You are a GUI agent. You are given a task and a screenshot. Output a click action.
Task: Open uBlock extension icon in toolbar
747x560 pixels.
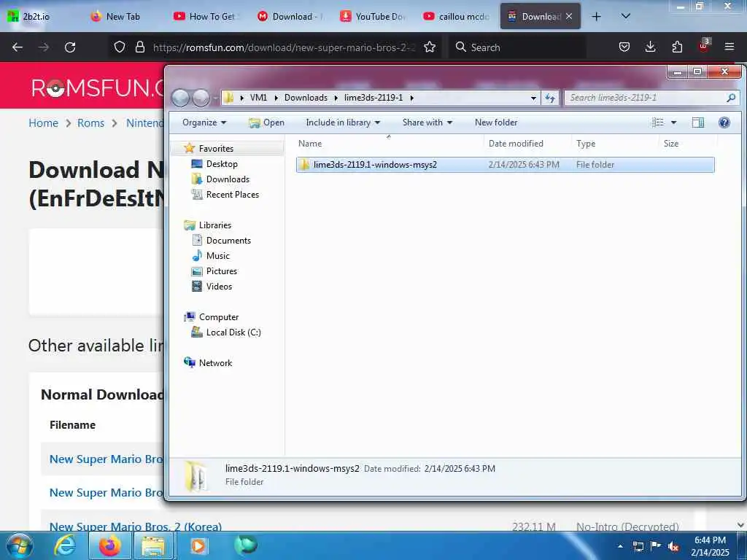(x=704, y=46)
